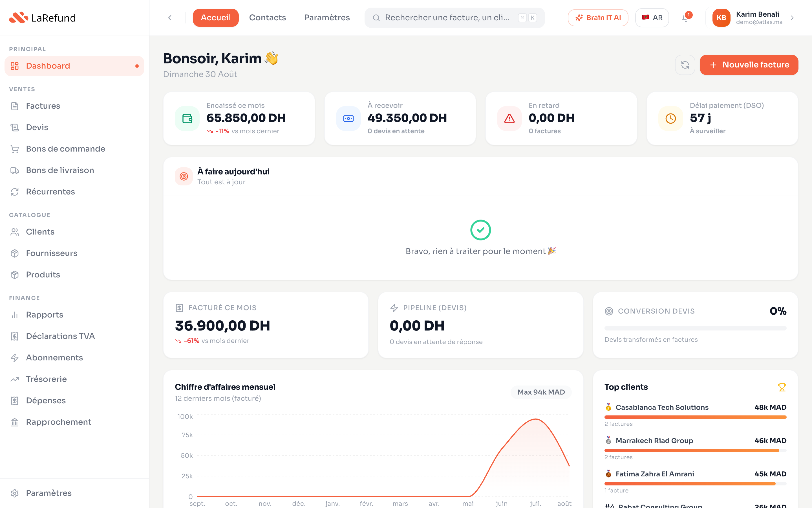Click Casablanca Tech Solutions revenue bar

[x=695, y=417]
